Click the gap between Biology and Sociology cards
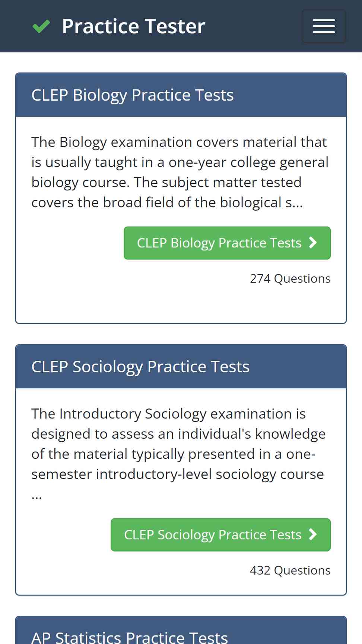The image size is (362, 644). pos(181,334)
